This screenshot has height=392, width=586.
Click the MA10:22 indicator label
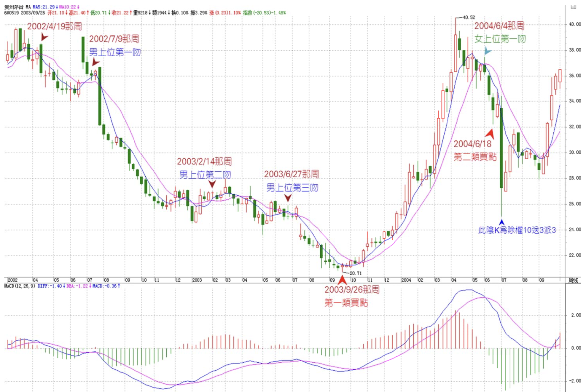(68, 7)
